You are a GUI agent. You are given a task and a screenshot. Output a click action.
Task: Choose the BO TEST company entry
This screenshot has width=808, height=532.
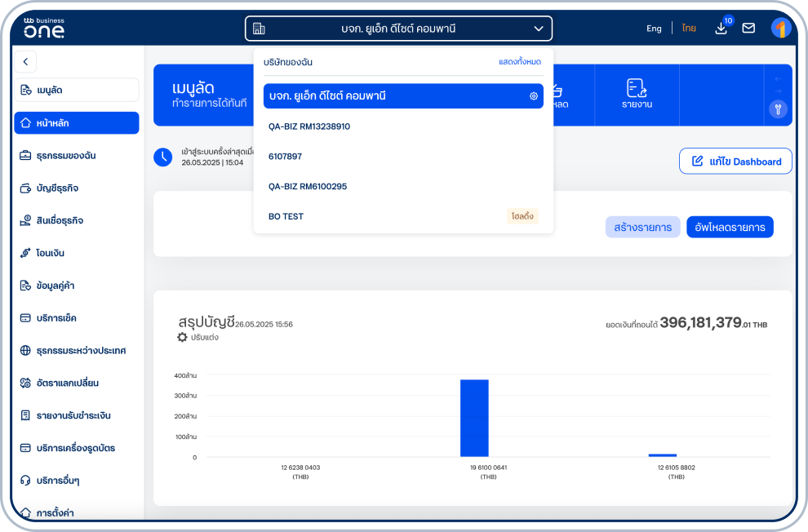286,216
